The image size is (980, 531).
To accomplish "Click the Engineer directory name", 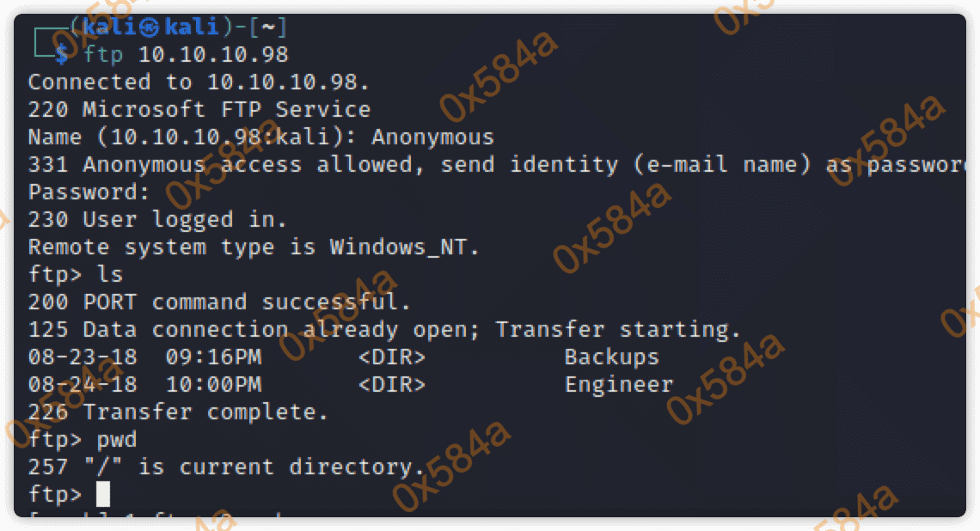I will tap(618, 384).
